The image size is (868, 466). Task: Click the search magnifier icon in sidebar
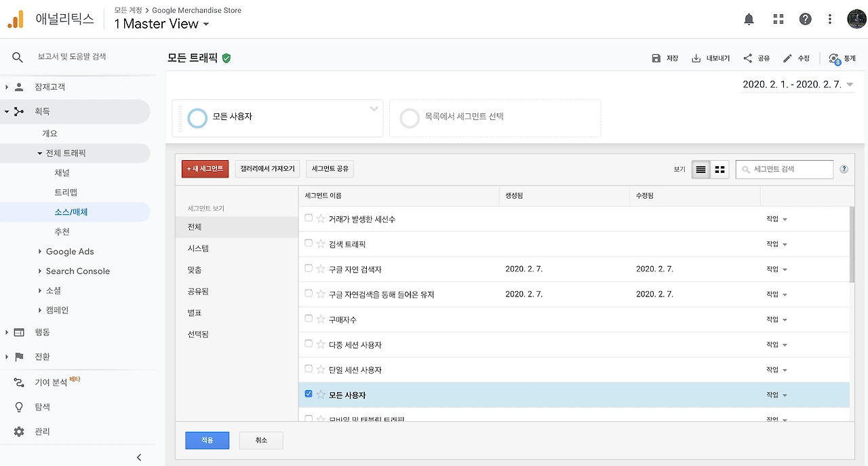[18, 57]
